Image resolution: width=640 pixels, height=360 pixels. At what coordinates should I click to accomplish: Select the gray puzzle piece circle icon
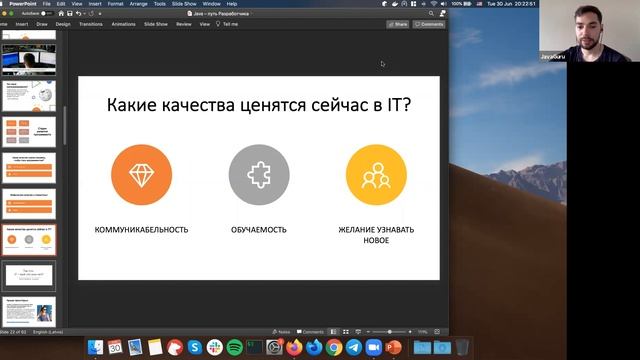click(259, 175)
